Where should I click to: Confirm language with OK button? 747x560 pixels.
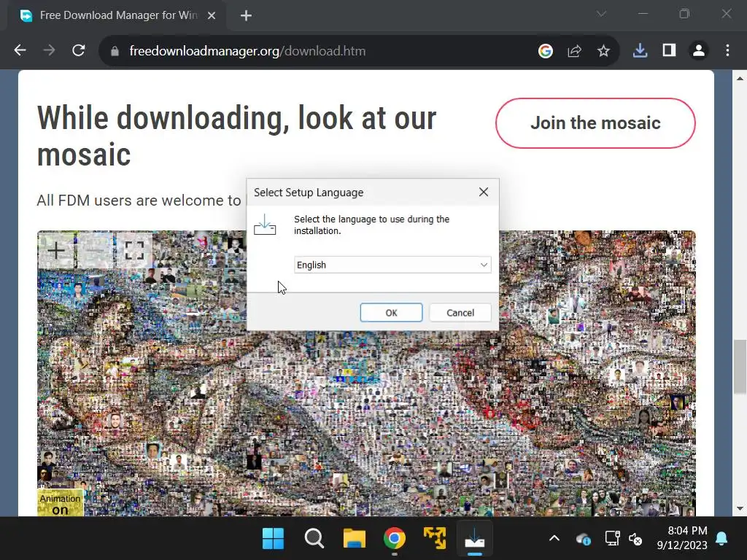click(x=391, y=312)
